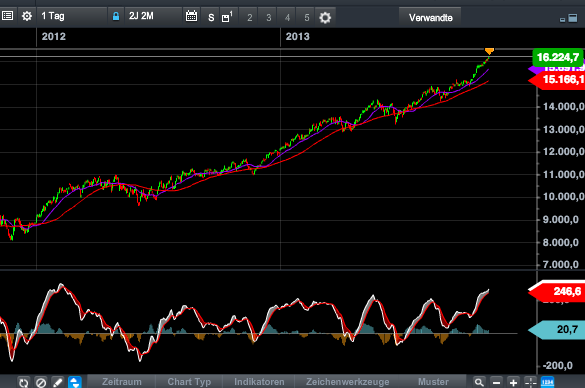The image size is (585, 388).
Task: Select layout slot 3
Action: (x=269, y=18)
